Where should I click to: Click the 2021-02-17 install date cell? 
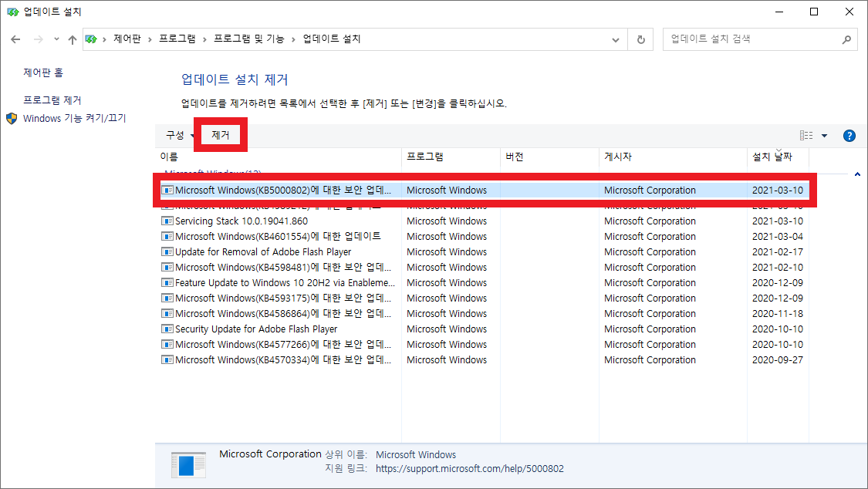pos(777,252)
